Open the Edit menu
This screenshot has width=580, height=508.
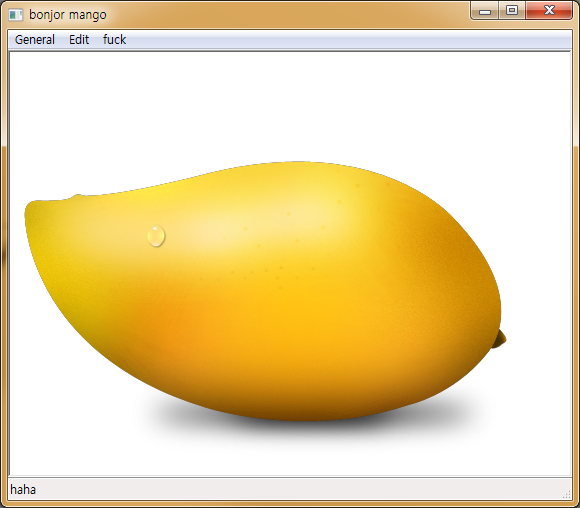79,40
